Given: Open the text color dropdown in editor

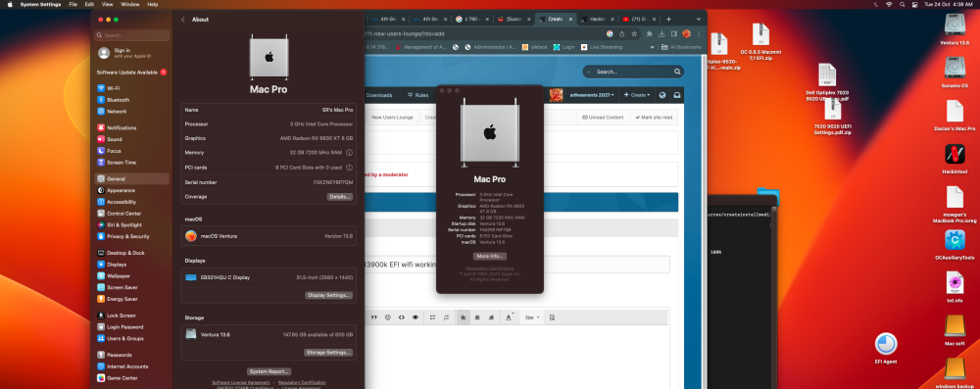Looking at the screenshot, I should tap(510, 317).
